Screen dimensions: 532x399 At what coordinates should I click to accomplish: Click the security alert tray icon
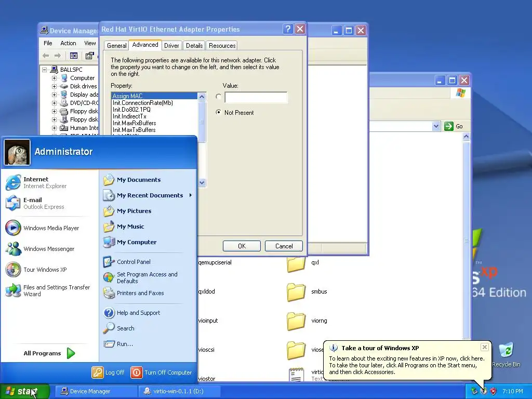point(493,391)
